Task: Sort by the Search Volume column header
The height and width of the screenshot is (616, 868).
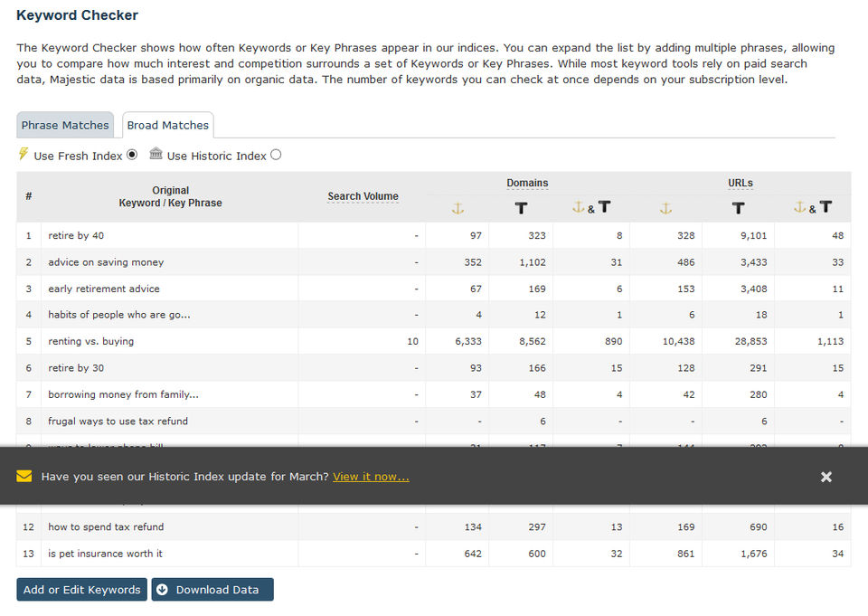Action: 363,196
